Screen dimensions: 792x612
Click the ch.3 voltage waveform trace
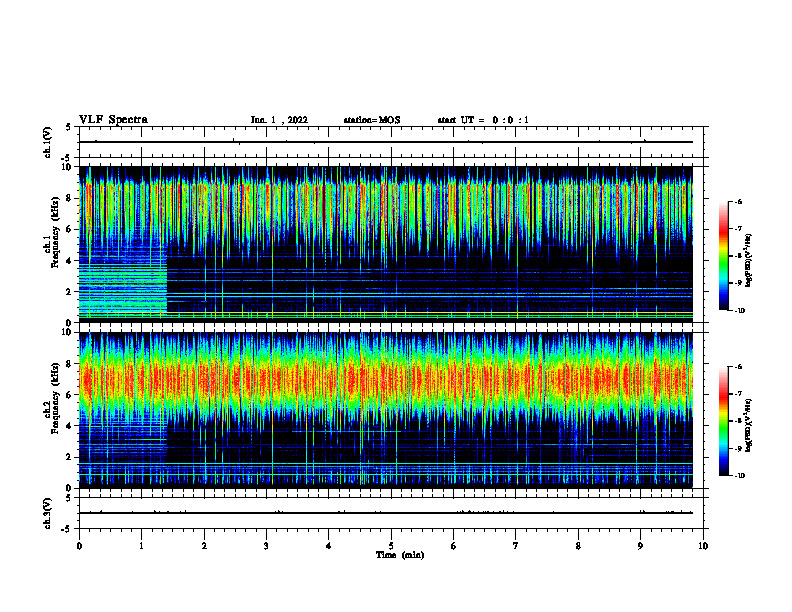[x=385, y=513]
